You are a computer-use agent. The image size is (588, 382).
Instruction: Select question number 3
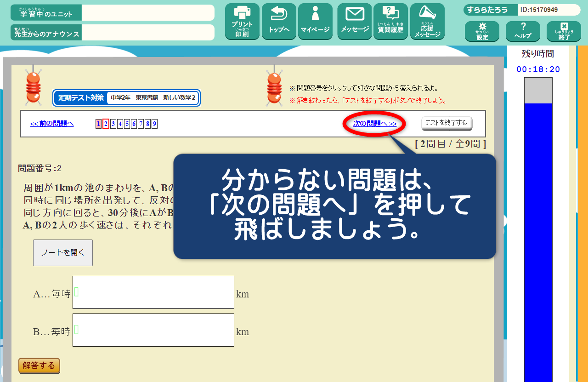(113, 124)
